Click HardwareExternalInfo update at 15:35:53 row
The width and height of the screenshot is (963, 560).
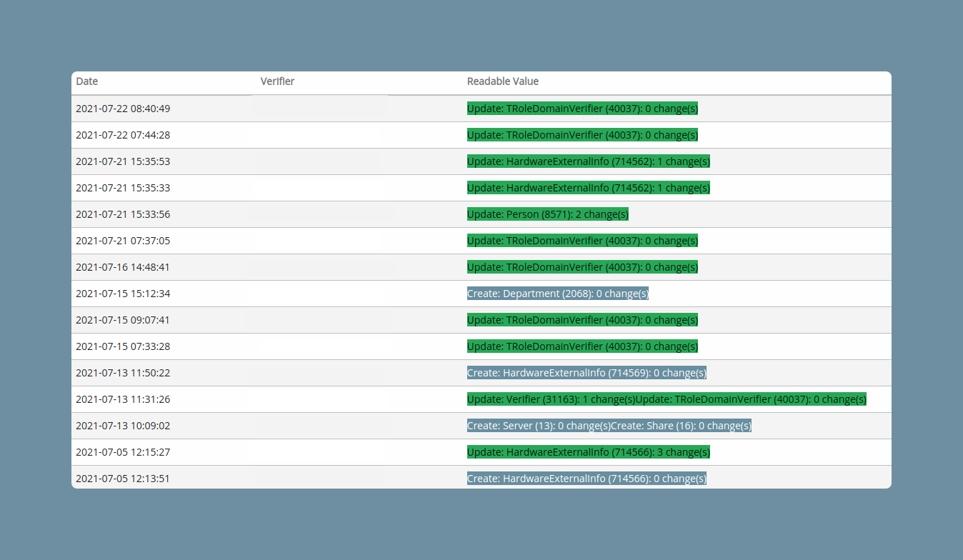point(589,161)
